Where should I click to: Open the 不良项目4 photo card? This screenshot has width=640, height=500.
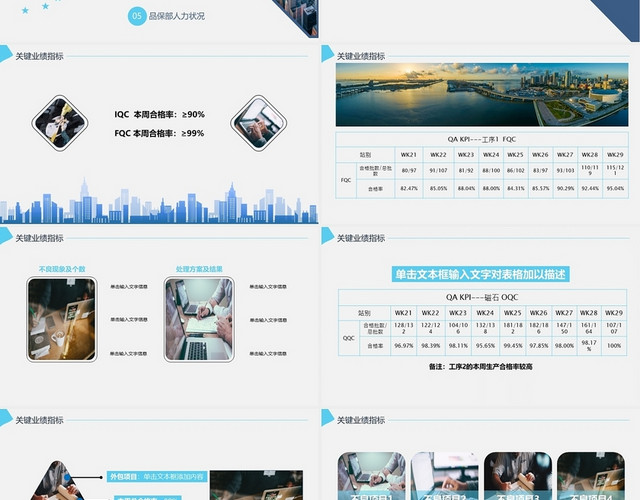point(591,476)
